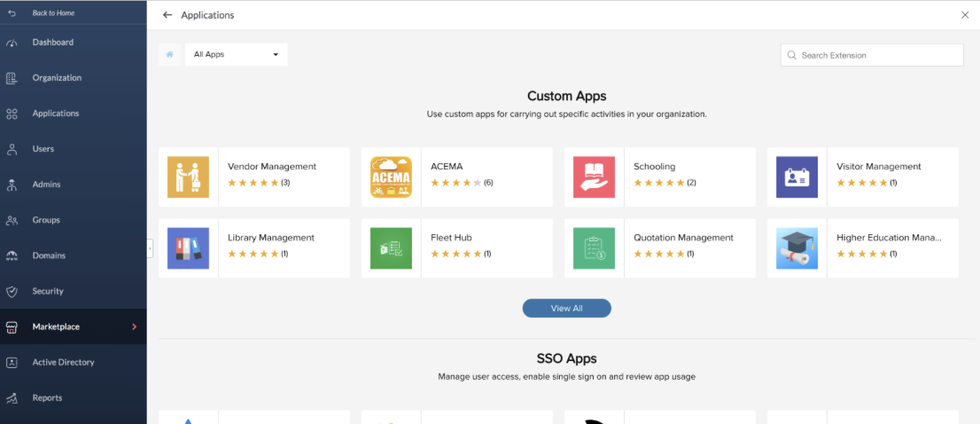Click the back arrow next to Applications
The image size is (980, 424).
coord(167,15)
